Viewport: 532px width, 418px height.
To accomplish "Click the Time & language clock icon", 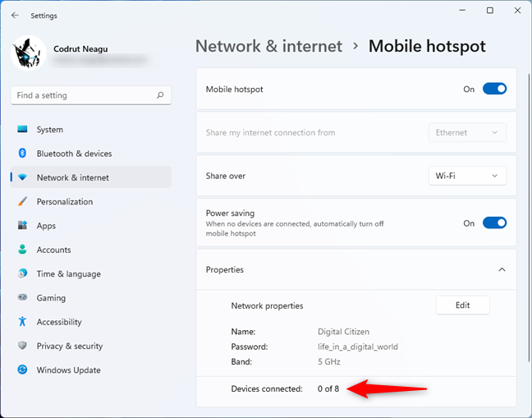I will (x=22, y=273).
